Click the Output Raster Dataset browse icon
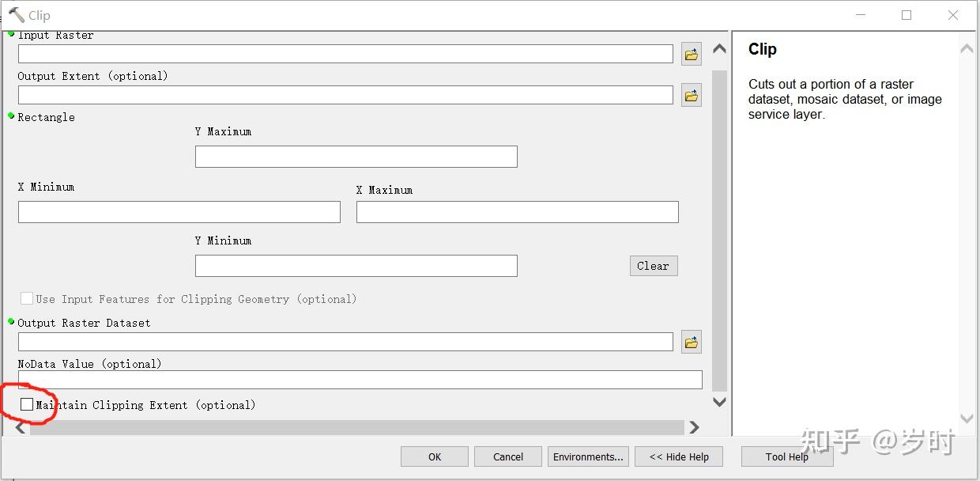This screenshot has height=481, width=980. click(x=692, y=343)
